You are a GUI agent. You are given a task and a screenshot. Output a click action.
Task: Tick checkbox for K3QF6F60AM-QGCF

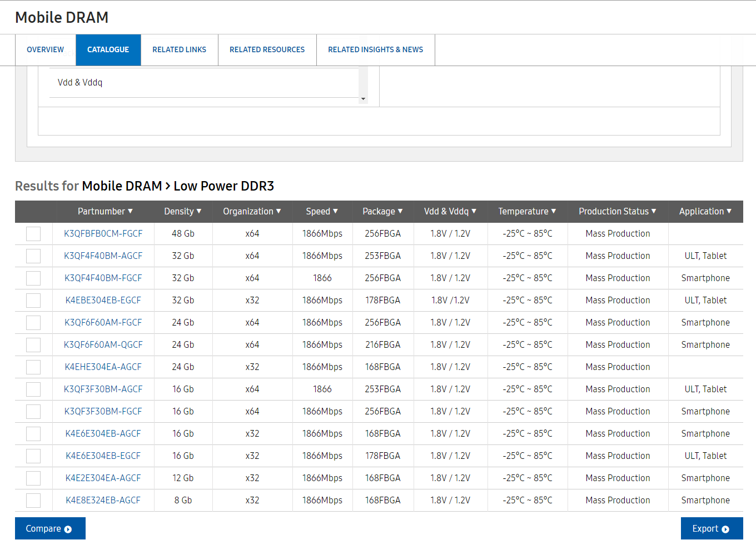tap(33, 345)
